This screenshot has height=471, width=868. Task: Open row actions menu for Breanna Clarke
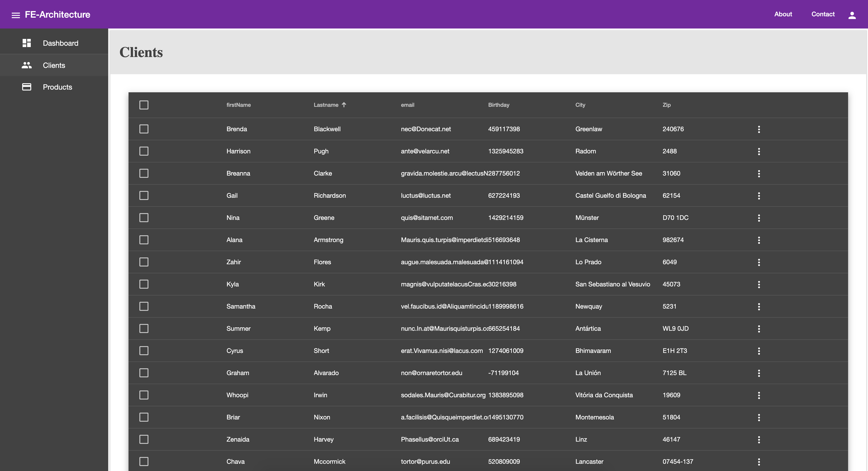(759, 174)
